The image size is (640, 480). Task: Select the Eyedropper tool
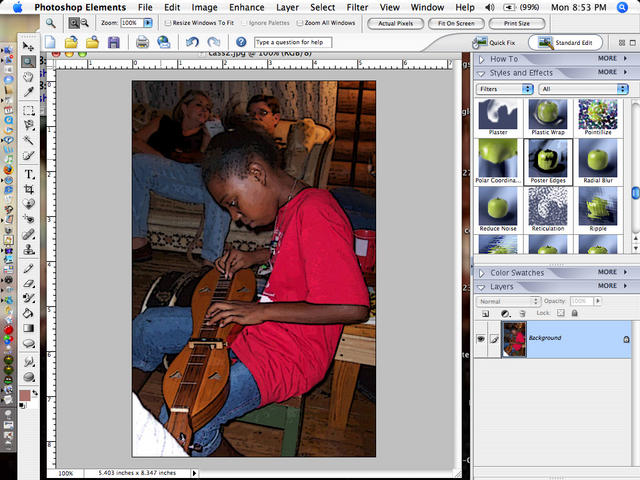[x=28, y=92]
